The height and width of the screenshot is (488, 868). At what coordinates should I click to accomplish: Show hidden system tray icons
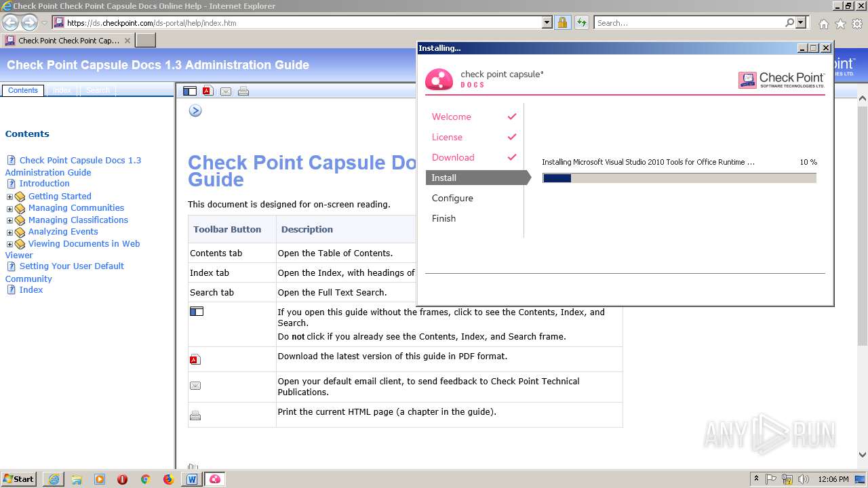tap(756, 479)
